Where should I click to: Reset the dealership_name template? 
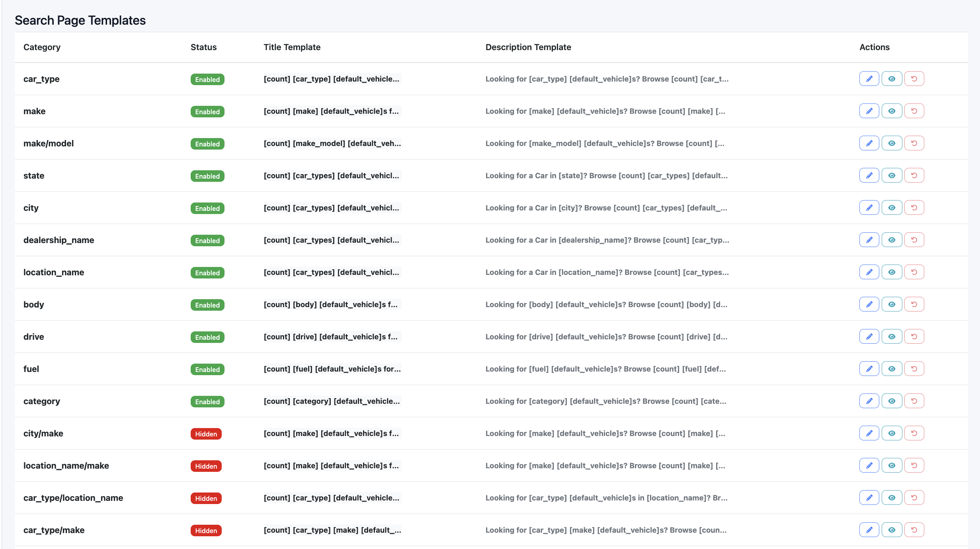[x=914, y=240]
